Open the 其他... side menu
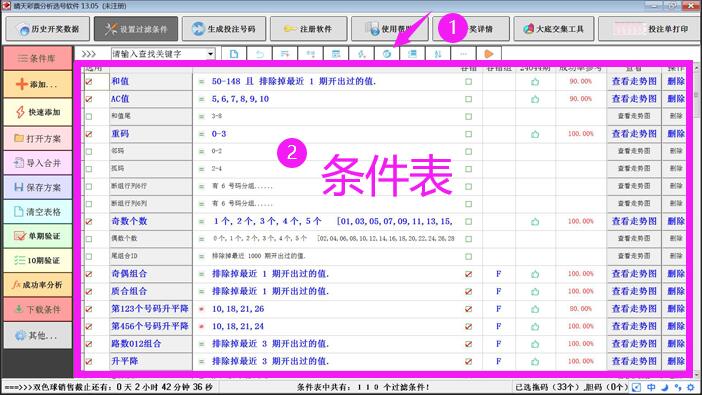 (x=38, y=335)
